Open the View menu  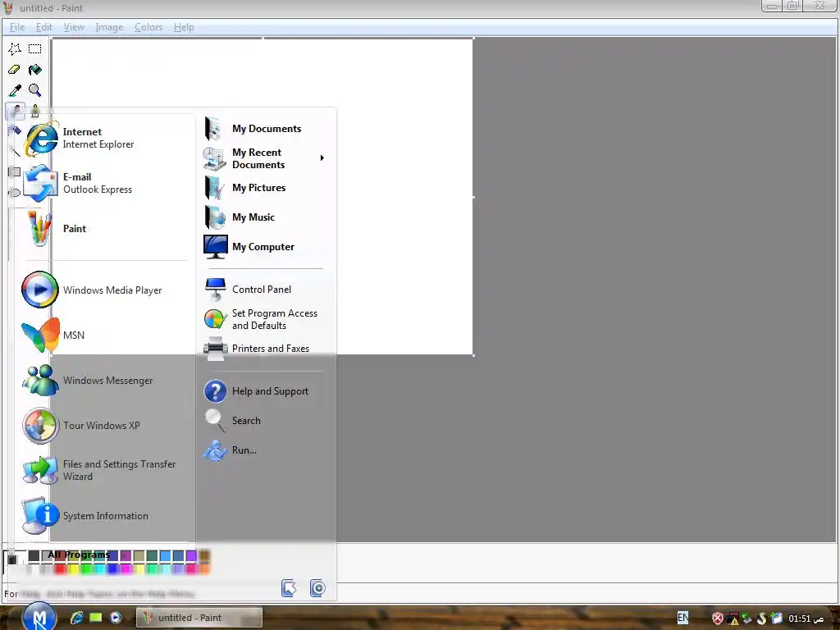[74, 27]
